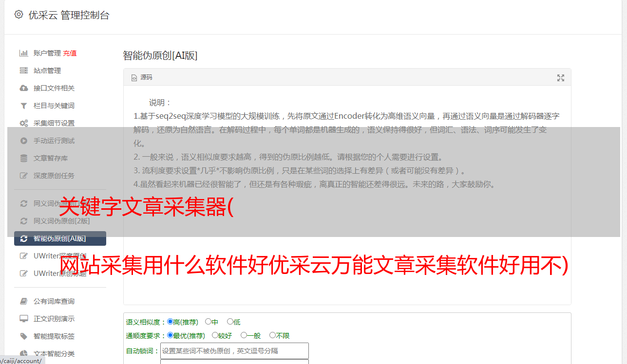Viewport: 627px width, 364px height.
Task: Click the tag icon for 智能提取标签
Action: 23,336
